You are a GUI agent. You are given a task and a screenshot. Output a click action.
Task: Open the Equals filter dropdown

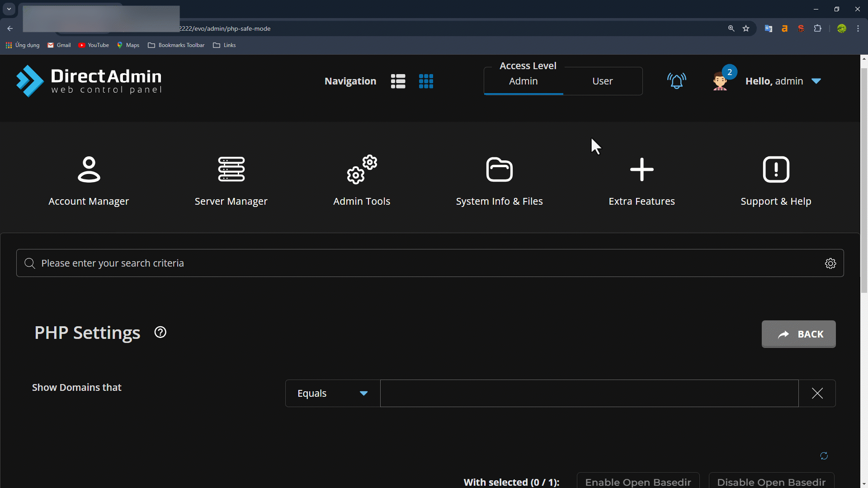coord(333,393)
